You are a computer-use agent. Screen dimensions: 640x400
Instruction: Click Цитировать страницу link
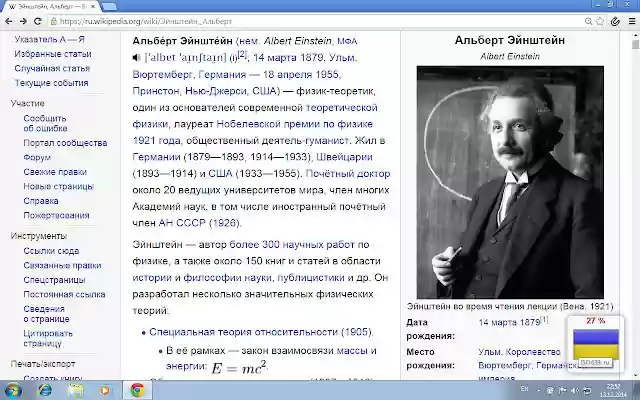48,338
